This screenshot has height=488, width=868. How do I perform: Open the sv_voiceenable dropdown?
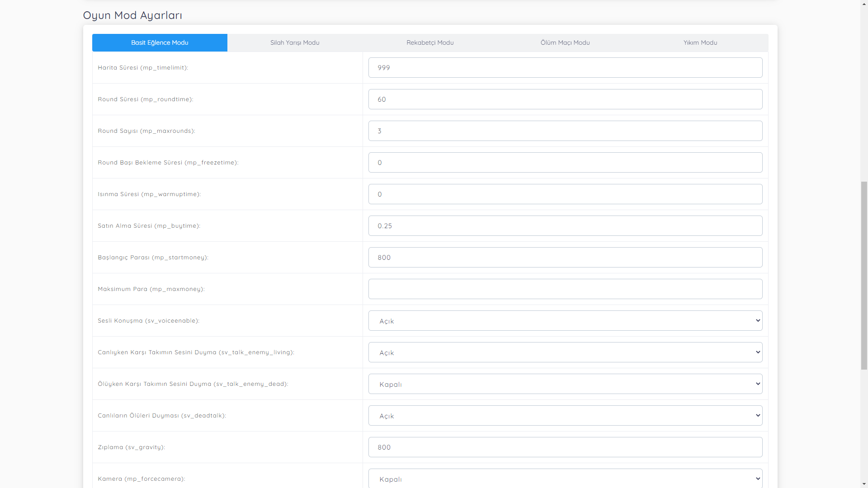pyautogui.click(x=565, y=320)
